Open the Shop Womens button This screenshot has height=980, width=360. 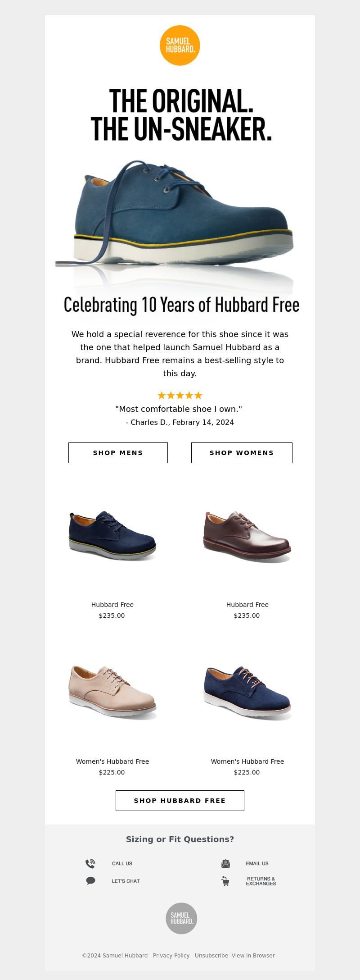coord(242,452)
